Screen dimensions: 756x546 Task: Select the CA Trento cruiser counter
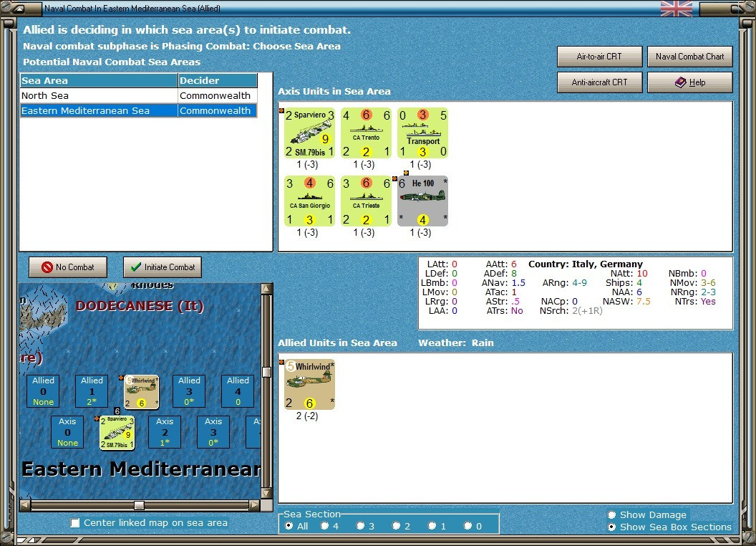(x=366, y=133)
